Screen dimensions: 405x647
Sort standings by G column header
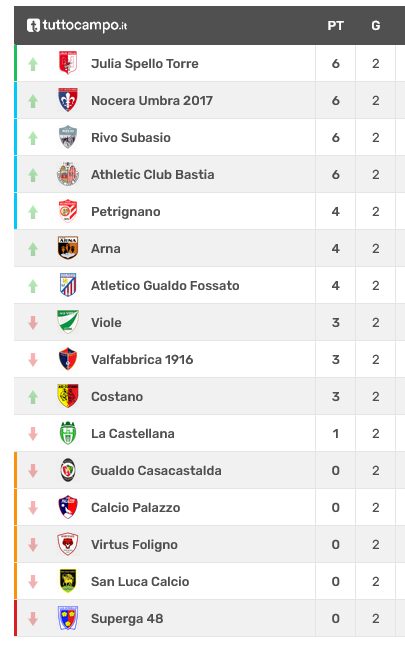point(375,26)
